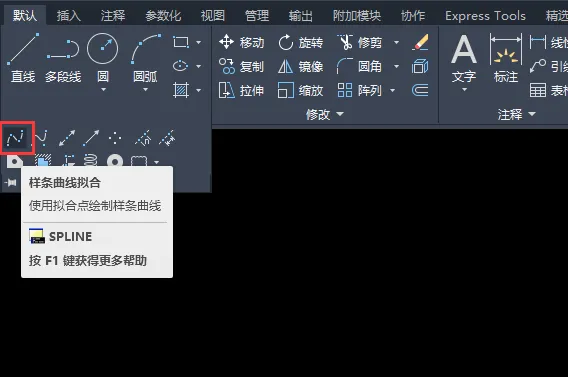
Task: Expand the 圆弧 arc options arrow
Action: pyautogui.click(x=145, y=89)
